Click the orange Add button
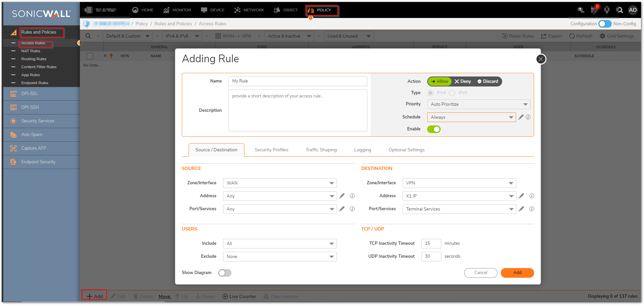The width and height of the screenshot is (644, 305). click(517, 273)
